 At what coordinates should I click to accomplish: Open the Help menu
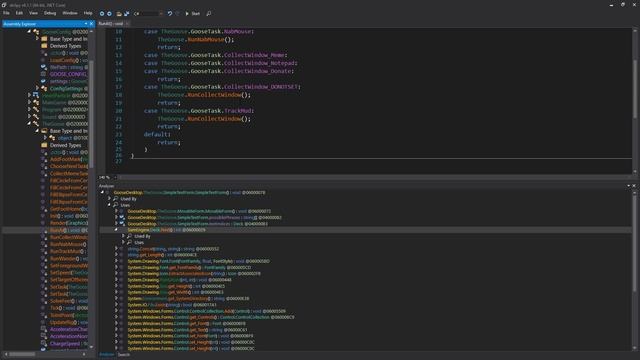pyautogui.click(x=88, y=13)
